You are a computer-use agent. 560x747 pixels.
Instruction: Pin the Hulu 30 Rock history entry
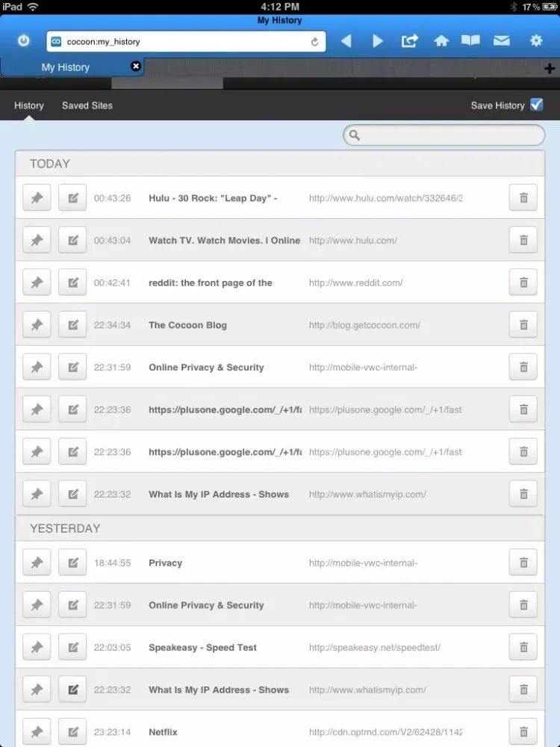37,198
